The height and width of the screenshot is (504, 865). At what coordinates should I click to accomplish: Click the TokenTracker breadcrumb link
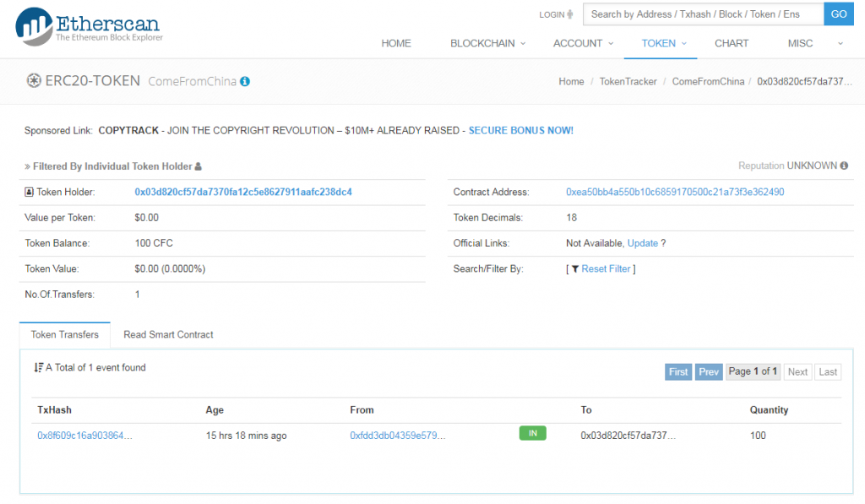click(628, 82)
